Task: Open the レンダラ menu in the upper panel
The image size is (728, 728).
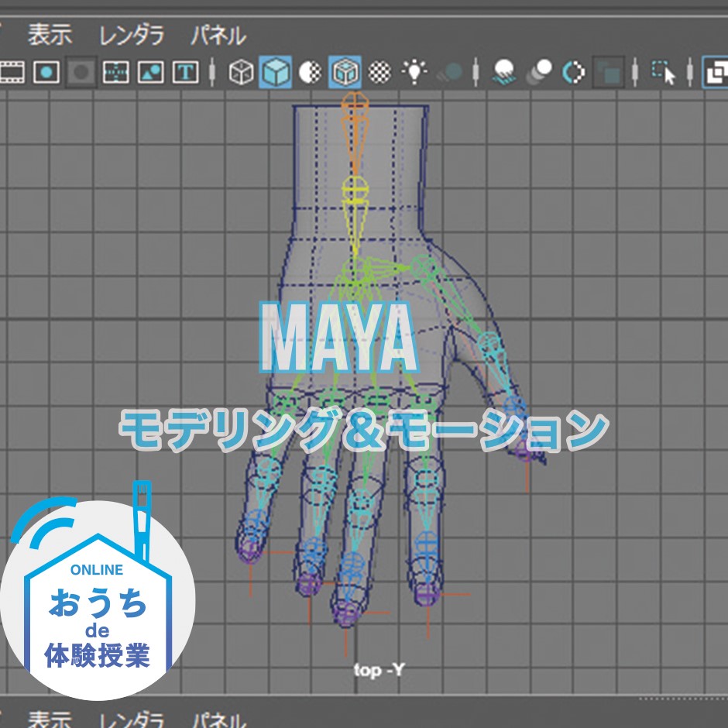Action: [132, 36]
